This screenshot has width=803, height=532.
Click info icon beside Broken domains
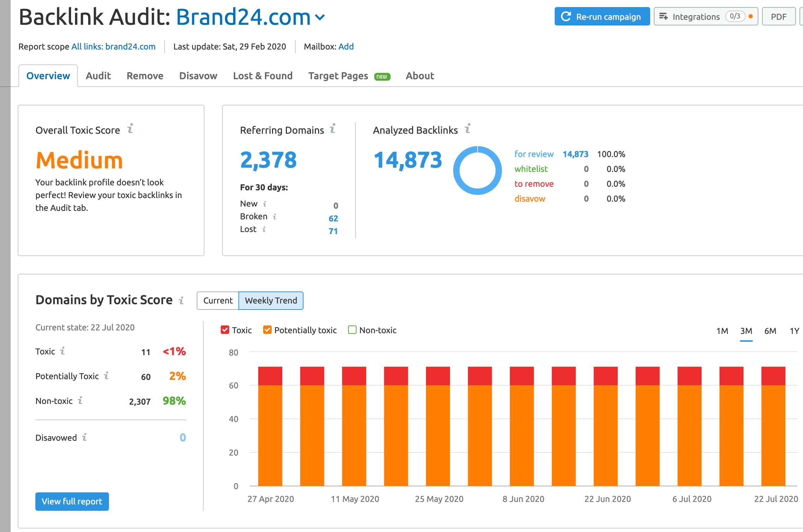pos(275,216)
